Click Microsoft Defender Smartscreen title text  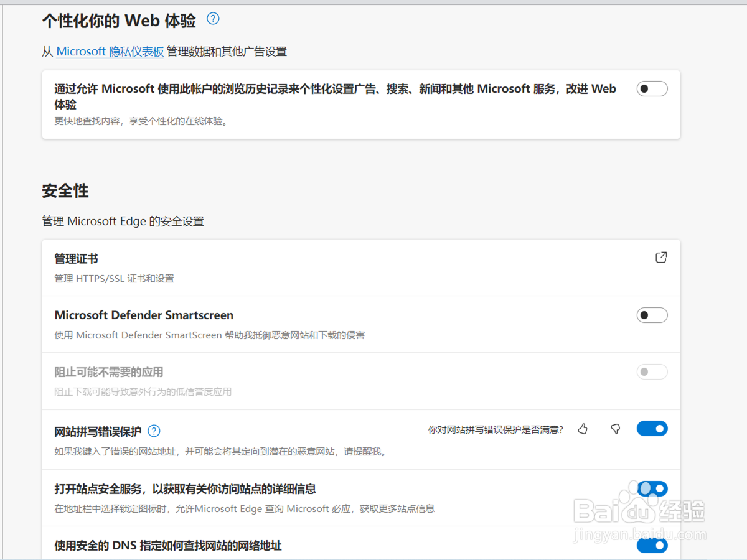(x=144, y=315)
